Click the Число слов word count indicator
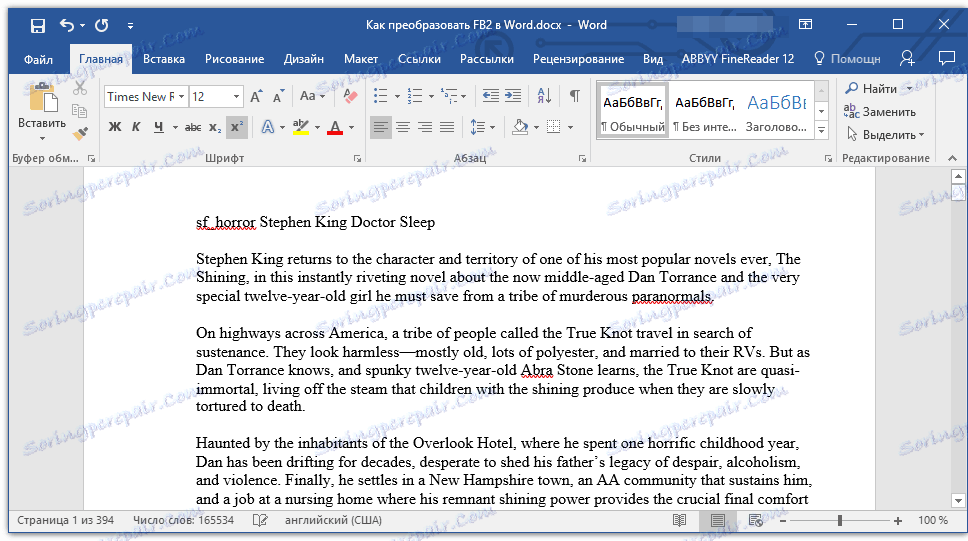The height and width of the screenshot is (541, 968). click(183, 521)
